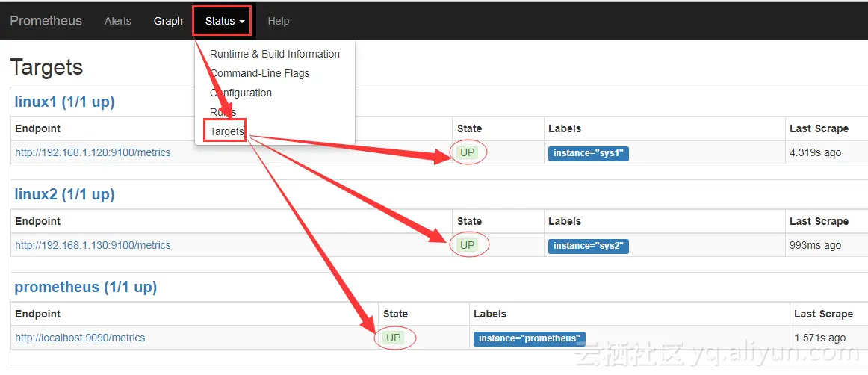Select Command-Line Flags menu entry

pyautogui.click(x=260, y=73)
